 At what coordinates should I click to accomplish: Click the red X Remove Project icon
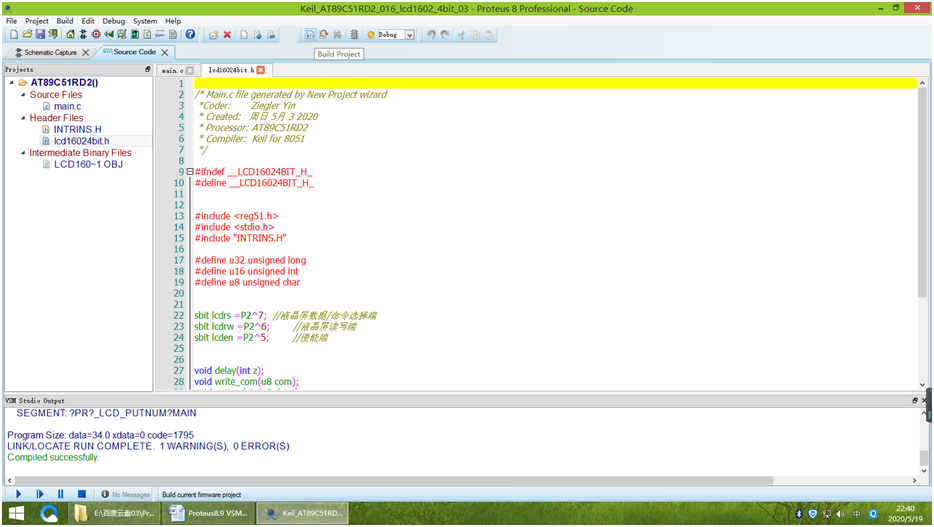[x=227, y=35]
